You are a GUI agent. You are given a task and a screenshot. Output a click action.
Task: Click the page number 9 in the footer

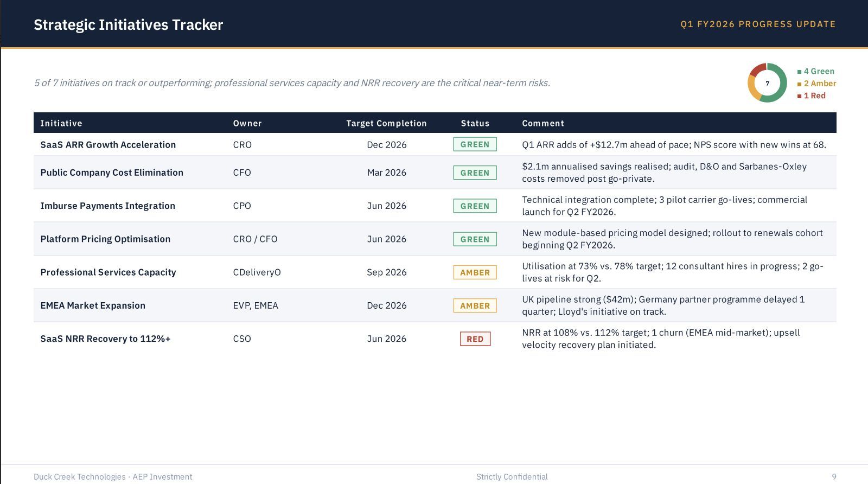(x=834, y=476)
